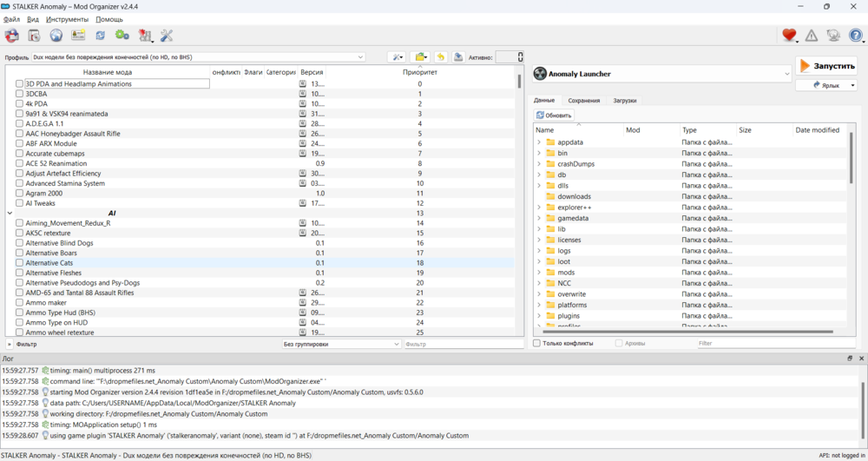The width and height of the screenshot is (868, 461).
Task: Open the Инструменты menu
Action: [x=67, y=19]
